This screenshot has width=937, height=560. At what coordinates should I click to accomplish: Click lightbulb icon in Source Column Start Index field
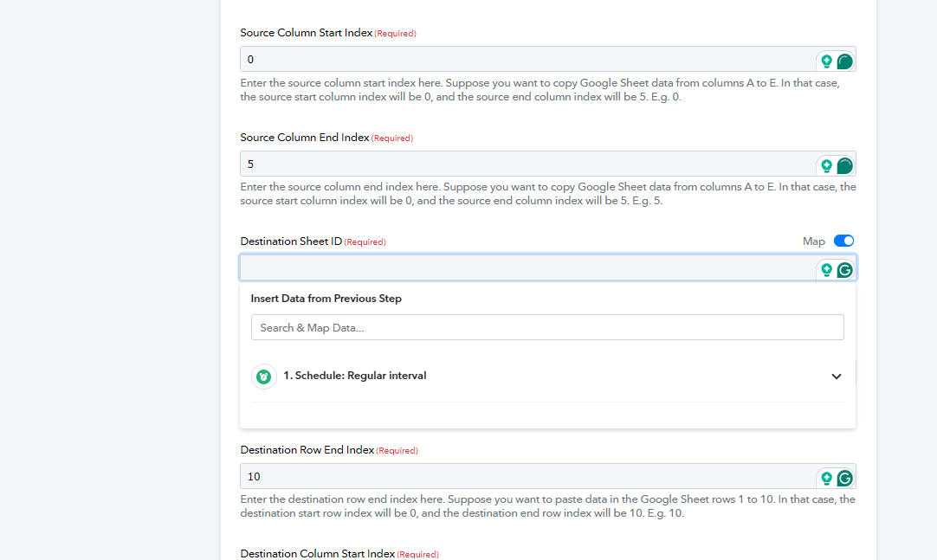click(826, 61)
